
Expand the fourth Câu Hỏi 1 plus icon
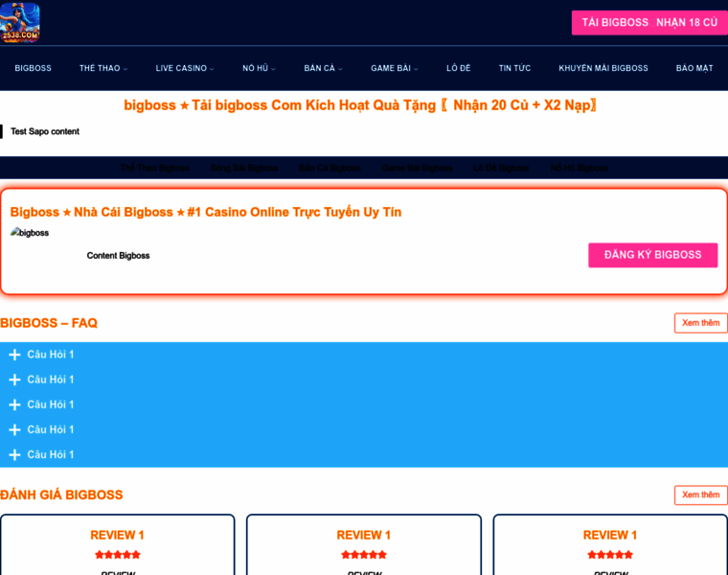point(15,430)
